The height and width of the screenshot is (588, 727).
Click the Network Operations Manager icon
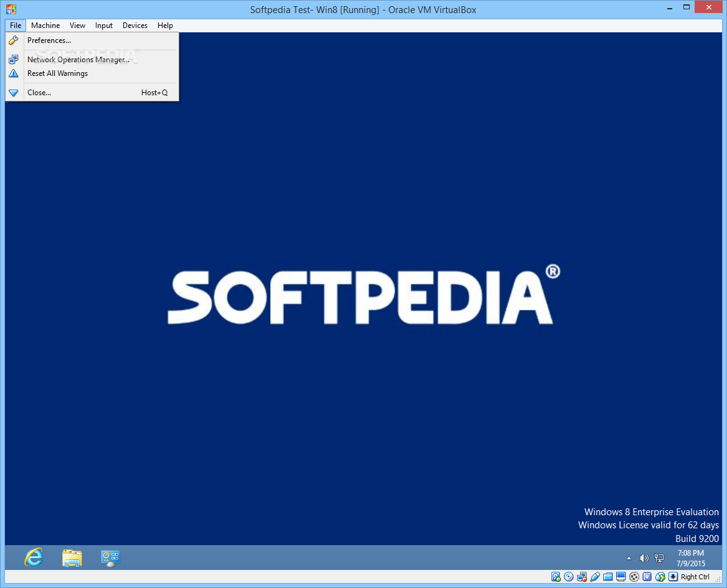tap(14, 59)
